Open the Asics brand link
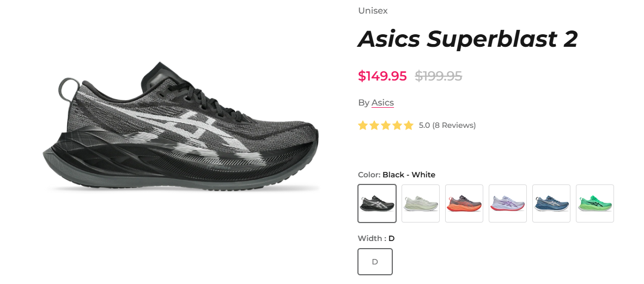 click(x=382, y=103)
